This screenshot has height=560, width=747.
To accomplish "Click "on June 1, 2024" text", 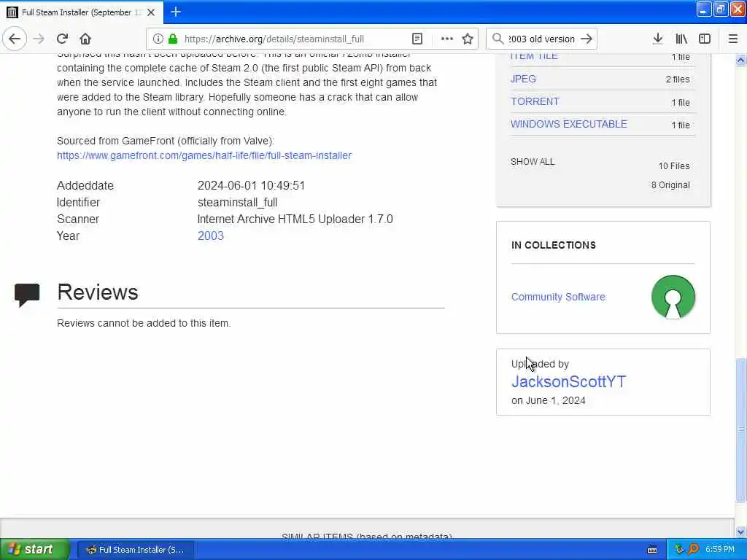I will click(548, 400).
